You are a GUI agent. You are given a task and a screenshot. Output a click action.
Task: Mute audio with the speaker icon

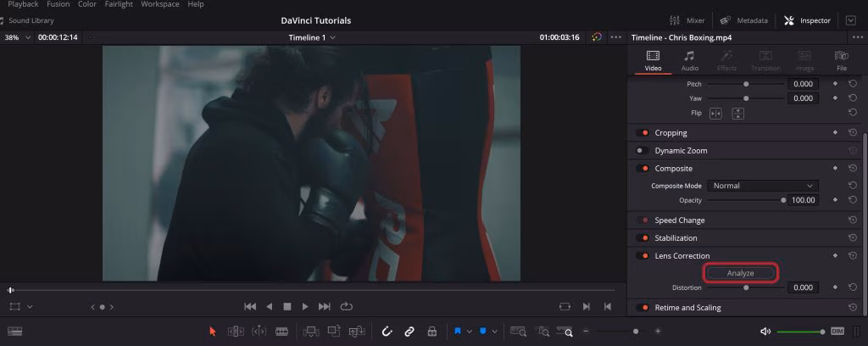765,331
